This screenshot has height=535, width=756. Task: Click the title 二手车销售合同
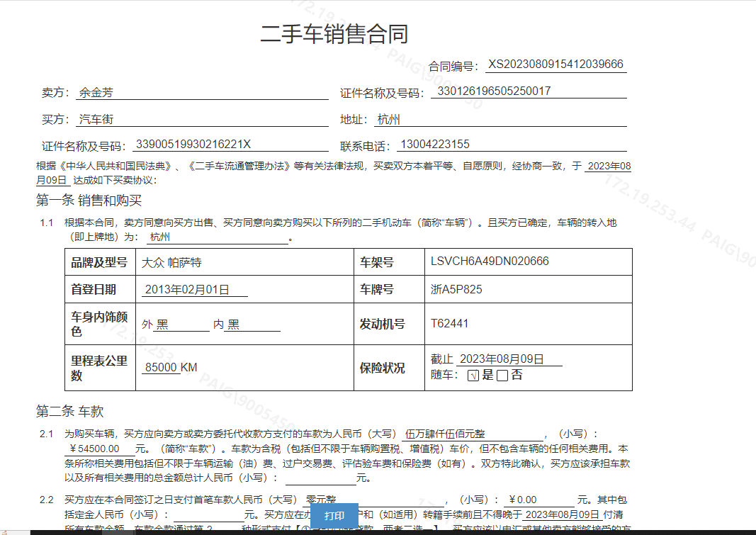coord(334,34)
